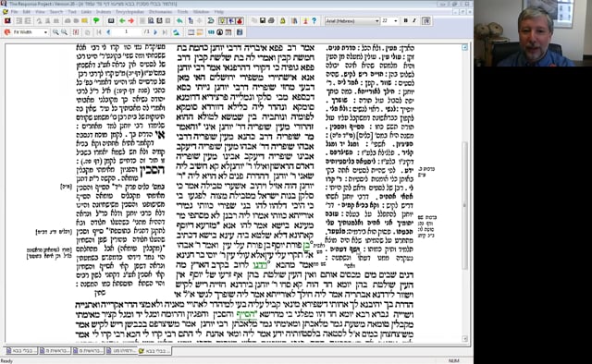Click the blue question mark help icon
The image size is (592, 364).
coord(314,20)
